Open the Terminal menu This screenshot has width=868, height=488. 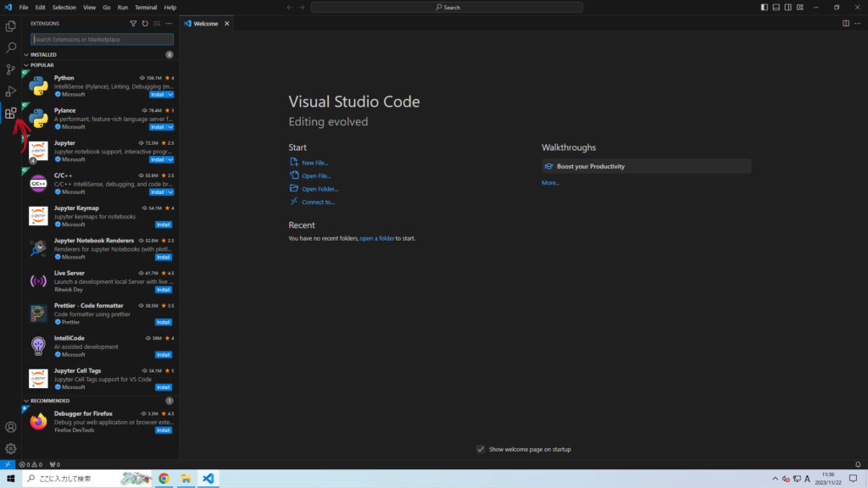[x=146, y=7]
